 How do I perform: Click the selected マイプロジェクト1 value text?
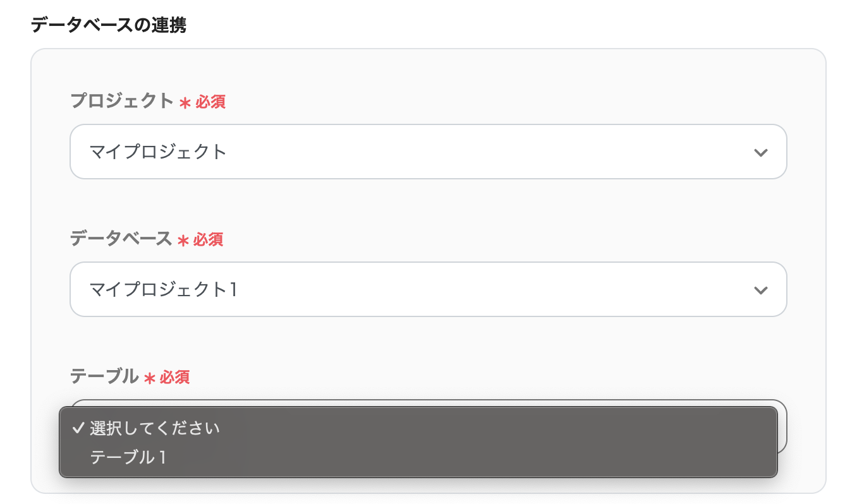[x=164, y=290]
